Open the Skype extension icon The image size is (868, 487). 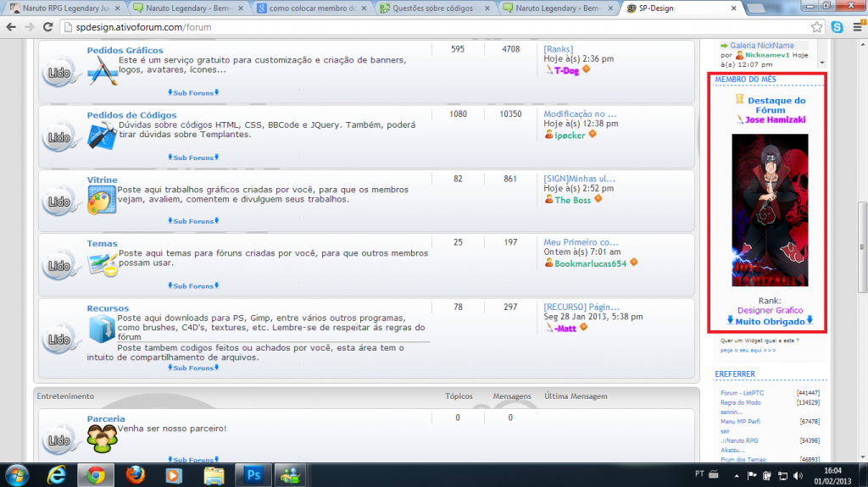[837, 27]
